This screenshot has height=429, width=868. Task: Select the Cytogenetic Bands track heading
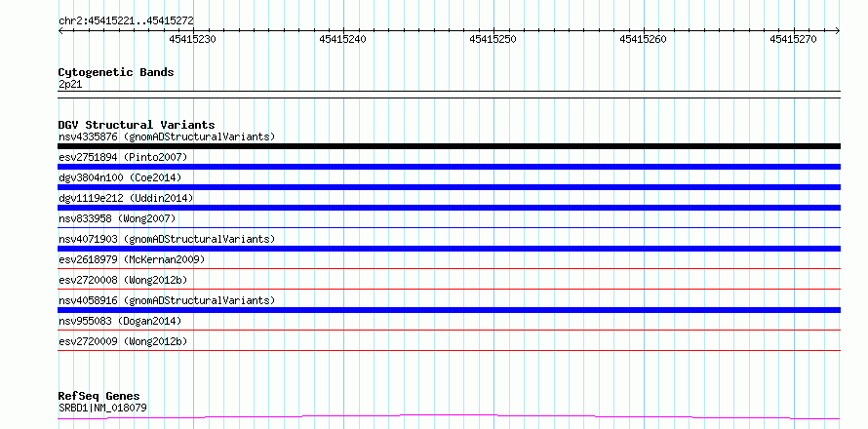(116, 72)
